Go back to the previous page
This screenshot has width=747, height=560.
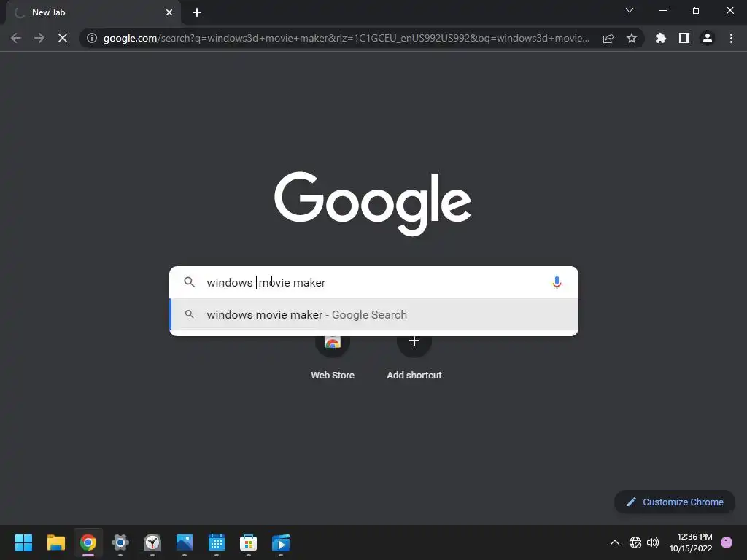(16, 38)
